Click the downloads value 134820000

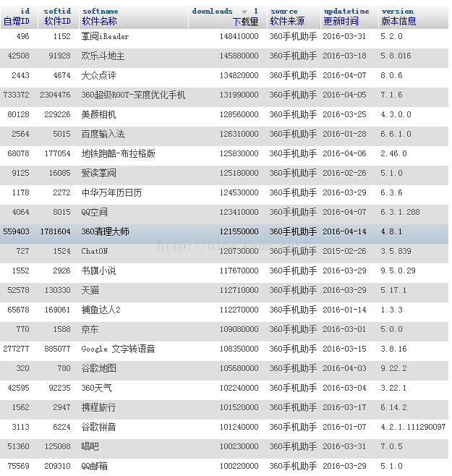click(239, 75)
